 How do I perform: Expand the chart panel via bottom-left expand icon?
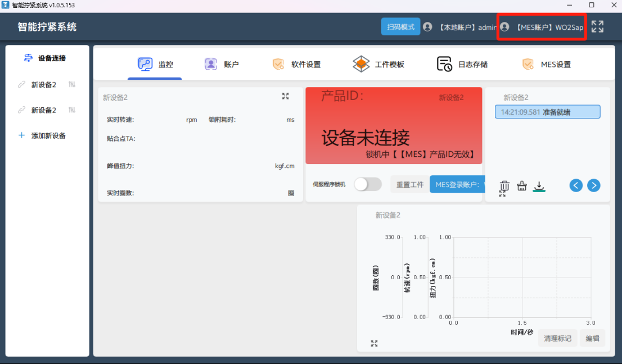374,343
